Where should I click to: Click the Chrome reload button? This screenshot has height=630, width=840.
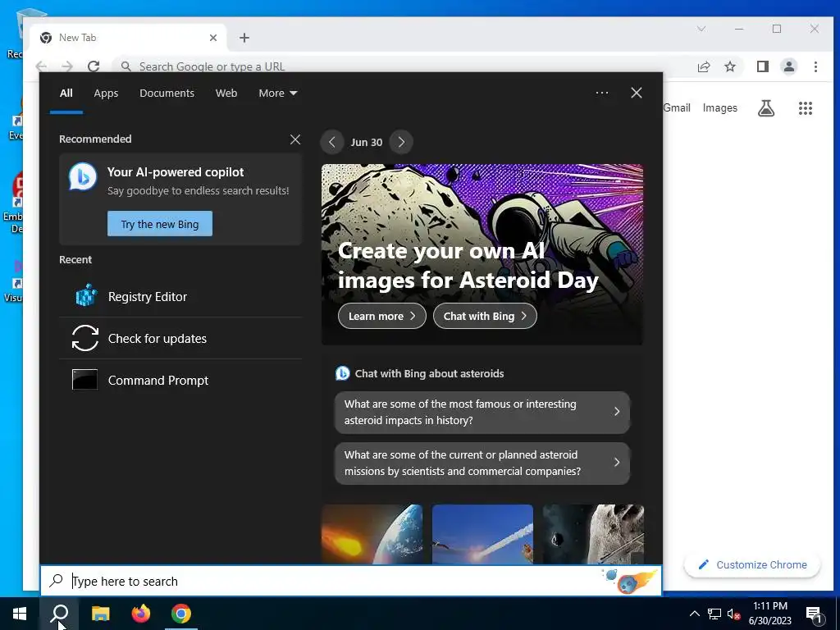(94, 66)
